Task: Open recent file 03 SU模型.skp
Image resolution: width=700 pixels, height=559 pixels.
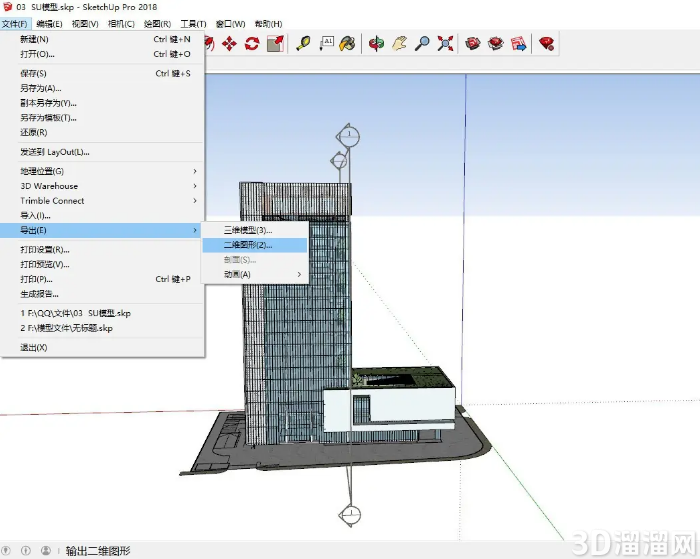Action: coord(102,313)
